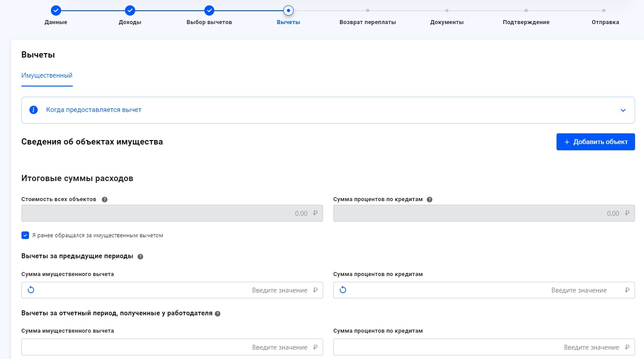This screenshot has width=644, height=359.
Task: Click disabled top Сумма процентов по кредитам field
Action: pyautogui.click(x=484, y=213)
